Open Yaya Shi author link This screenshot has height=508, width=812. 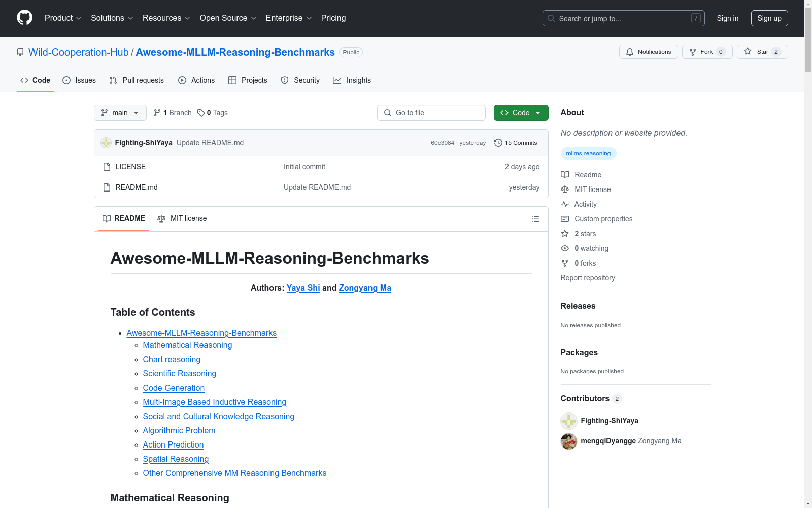point(303,288)
